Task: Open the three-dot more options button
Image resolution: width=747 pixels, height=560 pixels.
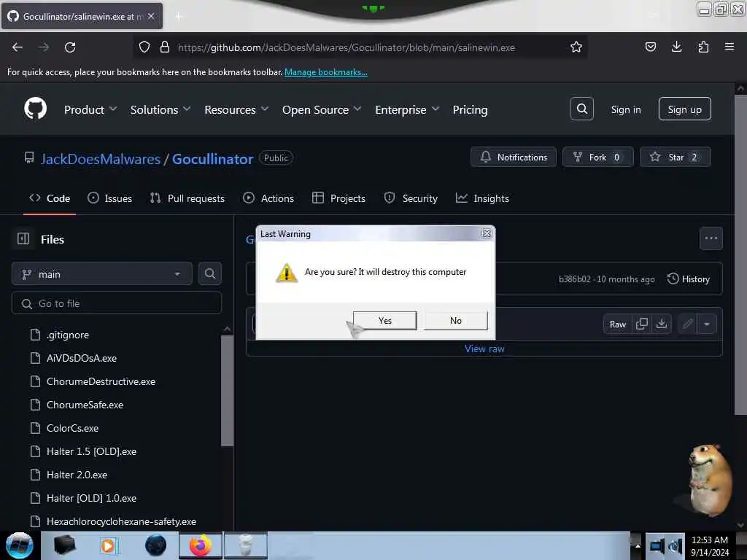Action: pos(711,238)
